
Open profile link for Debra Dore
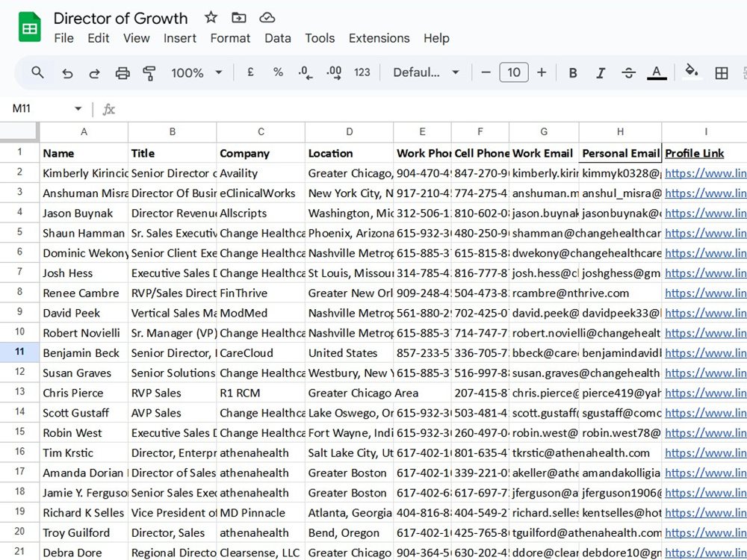[705, 553]
